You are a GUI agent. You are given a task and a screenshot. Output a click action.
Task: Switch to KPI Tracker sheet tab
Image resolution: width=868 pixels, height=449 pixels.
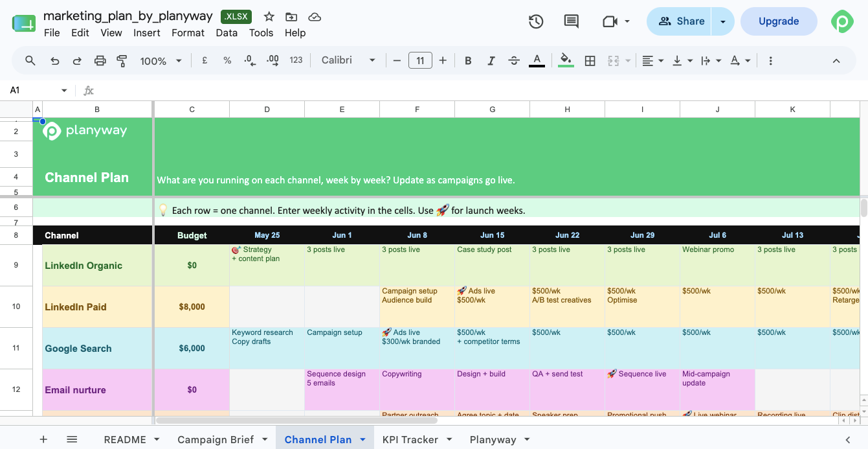(x=410, y=439)
